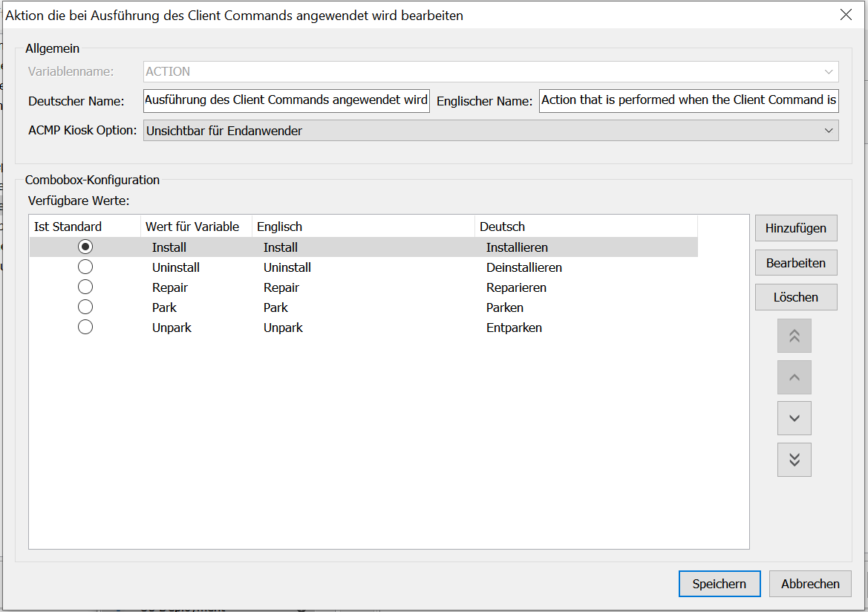The image size is (868, 612).
Task: Click the move-up single chevron button
Action: [794, 377]
